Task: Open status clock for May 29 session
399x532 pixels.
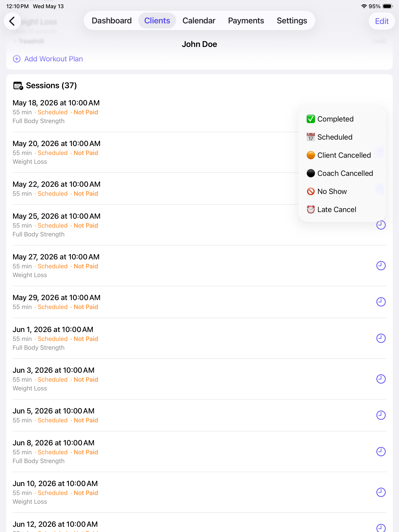Action: click(x=381, y=302)
